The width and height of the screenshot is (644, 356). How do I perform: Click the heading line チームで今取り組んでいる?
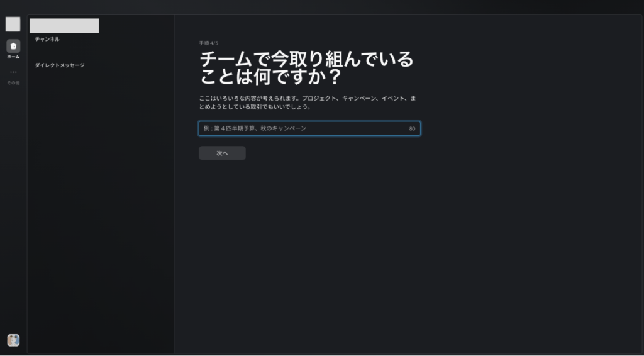pos(306,60)
